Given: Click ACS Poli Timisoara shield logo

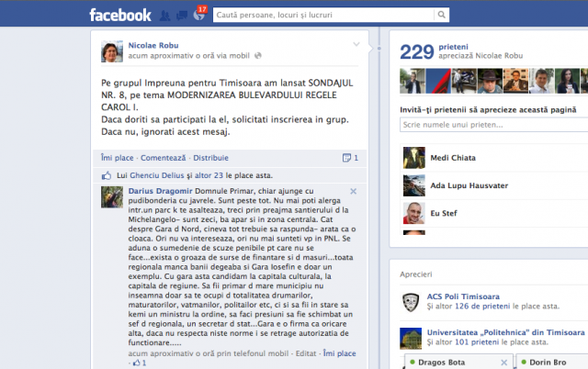Looking at the screenshot, I should (x=411, y=302).
